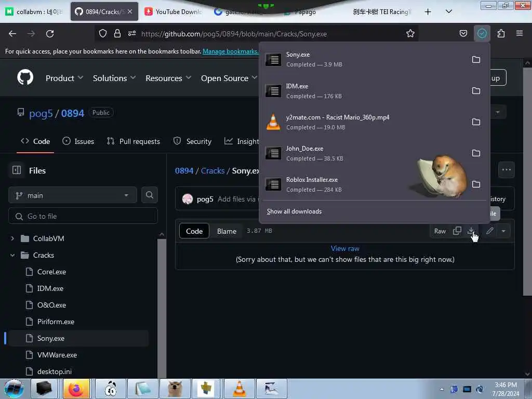The height and width of the screenshot is (399, 532).
Task: Click the Firefox taskbar icon
Action: pyautogui.click(x=76, y=389)
